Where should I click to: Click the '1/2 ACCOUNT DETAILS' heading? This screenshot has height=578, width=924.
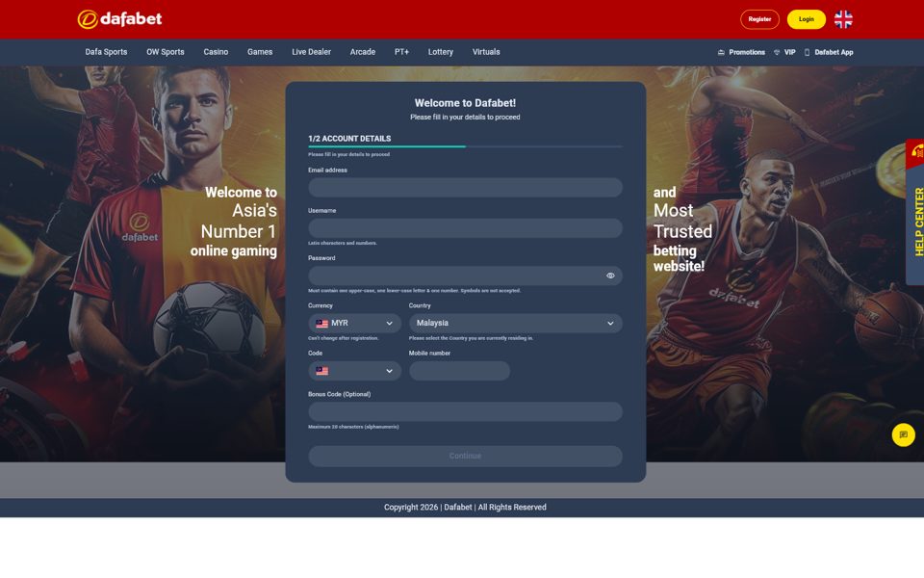coord(349,139)
